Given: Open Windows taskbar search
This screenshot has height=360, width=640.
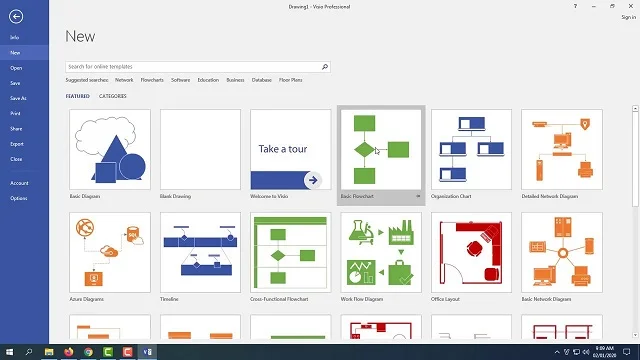Looking at the screenshot, I should (29, 352).
